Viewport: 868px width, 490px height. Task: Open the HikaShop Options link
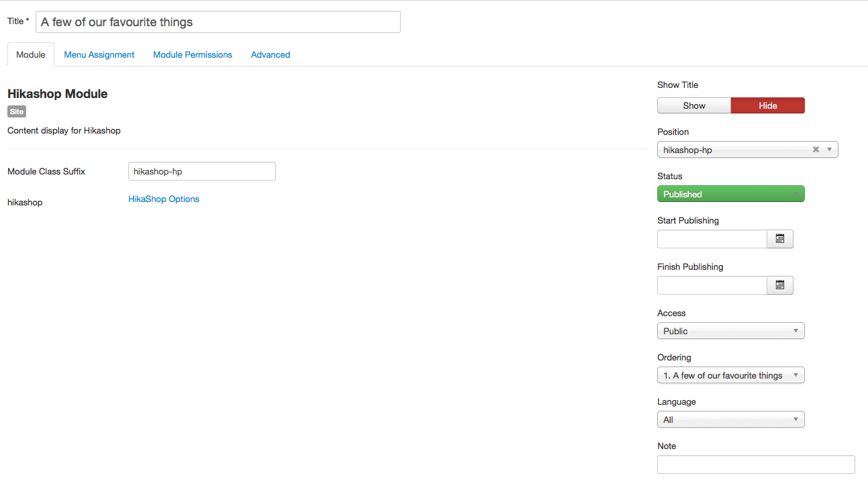164,199
